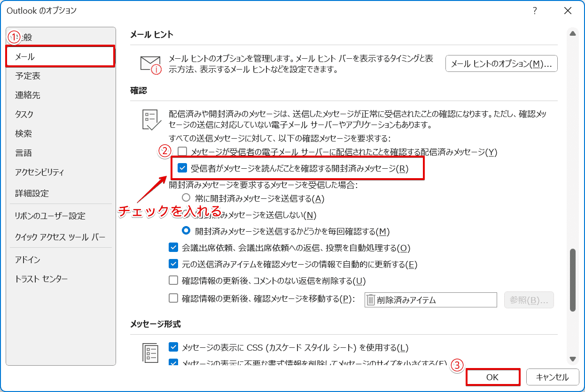The height and width of the screenshot is (392, 585).
Task: Click the メール ヒント section heading
Action: click(x=152, y=34)
